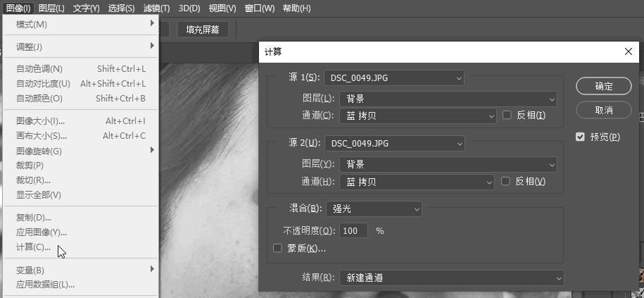The image size is (644, 298).
Task: Choose 应用数据组(L)... menu item
Action: [x=80, y=284]
